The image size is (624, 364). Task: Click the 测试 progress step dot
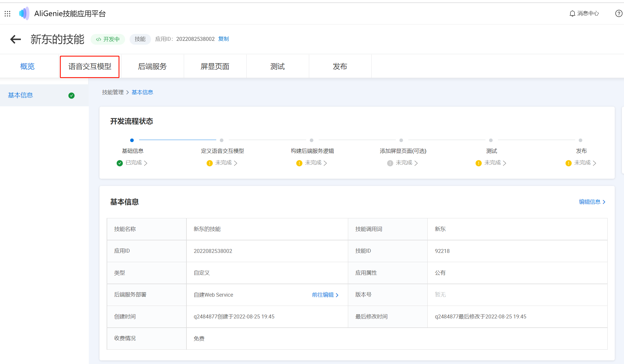[491, 140]
